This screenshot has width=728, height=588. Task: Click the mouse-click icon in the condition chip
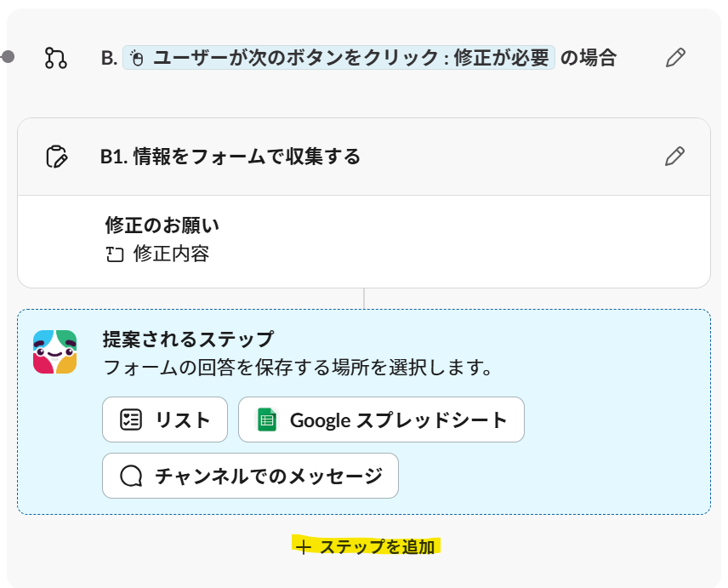[136, 59]
